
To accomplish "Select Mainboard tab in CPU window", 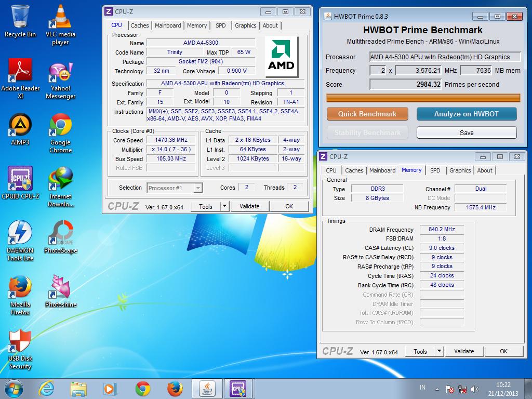I will point(168,25).
